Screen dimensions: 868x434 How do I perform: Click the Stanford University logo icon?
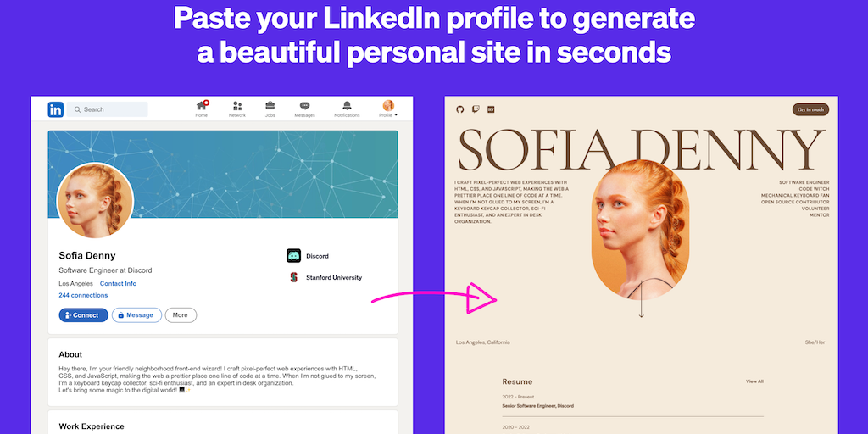[x=294, y=277]
